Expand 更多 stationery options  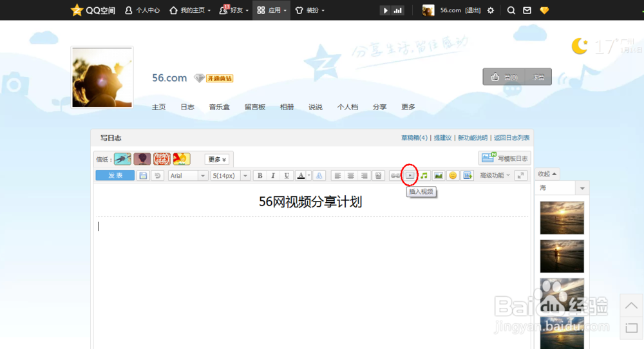(x=217, y=159)
